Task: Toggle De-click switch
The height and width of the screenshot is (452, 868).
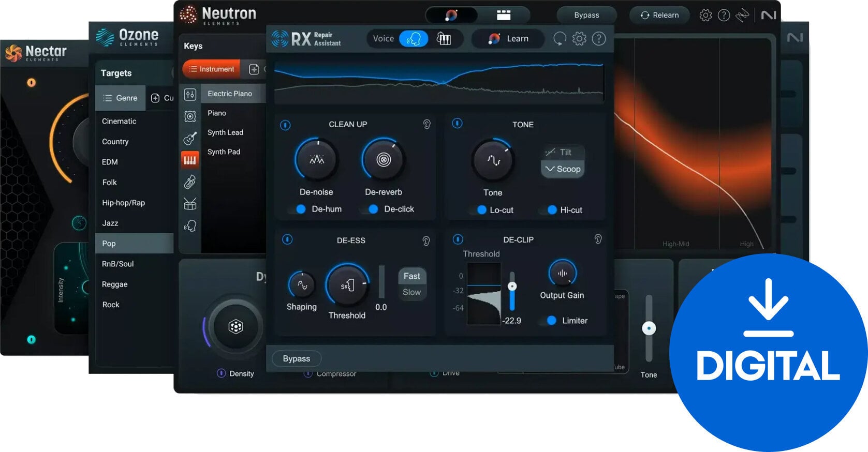Action: pyautogui.click(x=370, y=209)
